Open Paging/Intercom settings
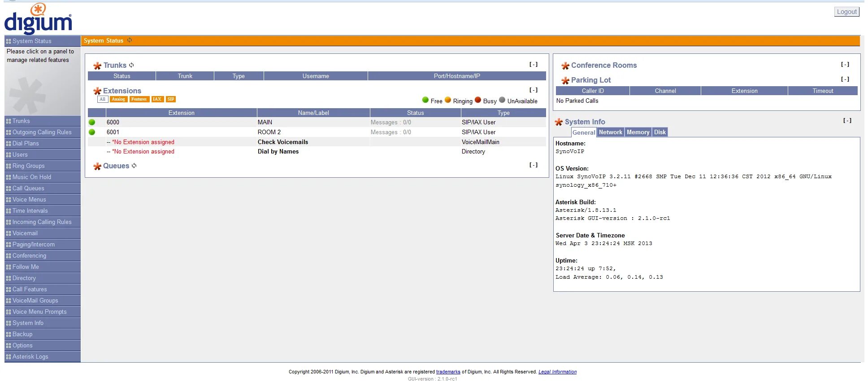This screenshot has width=868, height=386. [43, 245]
